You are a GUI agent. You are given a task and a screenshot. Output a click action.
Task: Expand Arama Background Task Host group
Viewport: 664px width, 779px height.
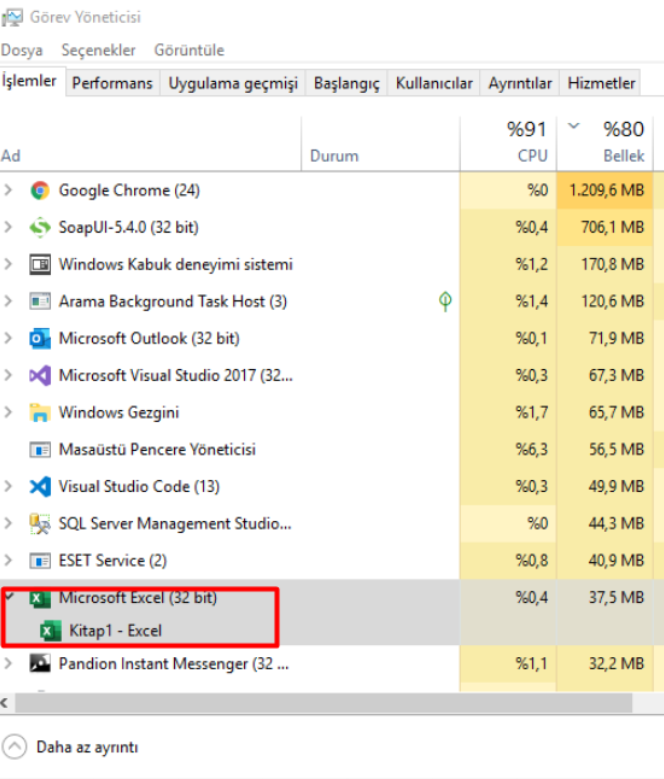click(x=8, y=301)
